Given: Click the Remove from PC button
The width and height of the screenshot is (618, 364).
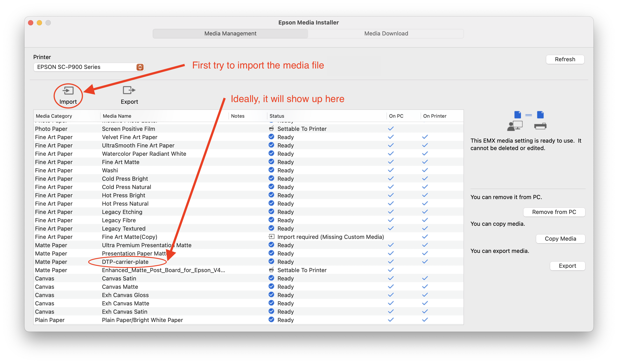Looking at the screenshot, I should click(554, 212).
